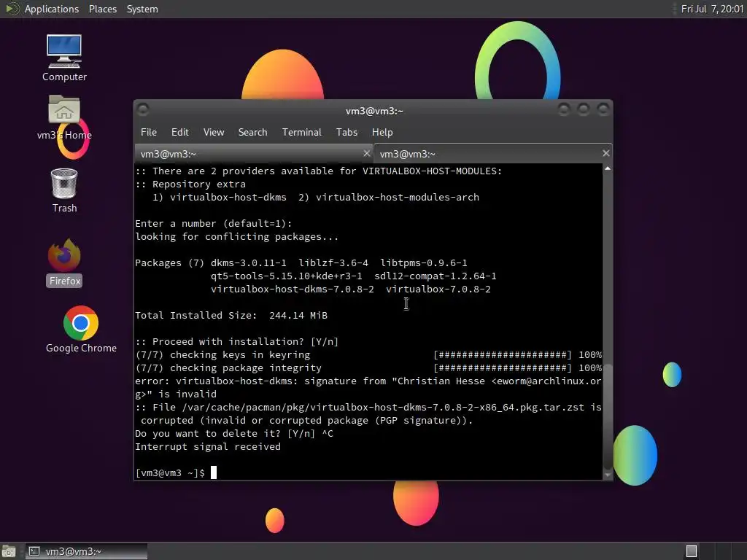Viewport: 747px width, 560px height.
Task: Click the 'Enter a number (default=1):' line
Action: (x=214, y=223)
